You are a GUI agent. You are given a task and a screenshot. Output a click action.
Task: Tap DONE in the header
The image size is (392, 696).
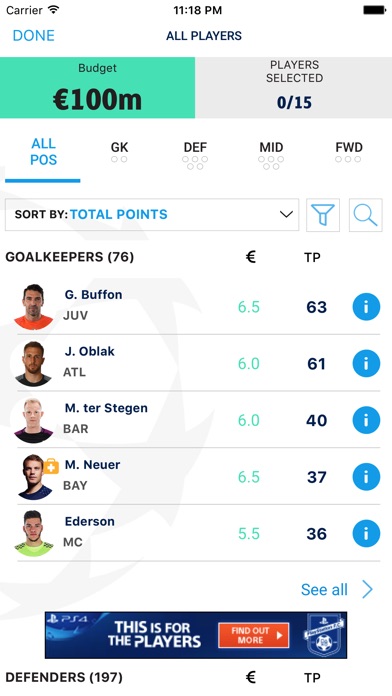point(34,36)
